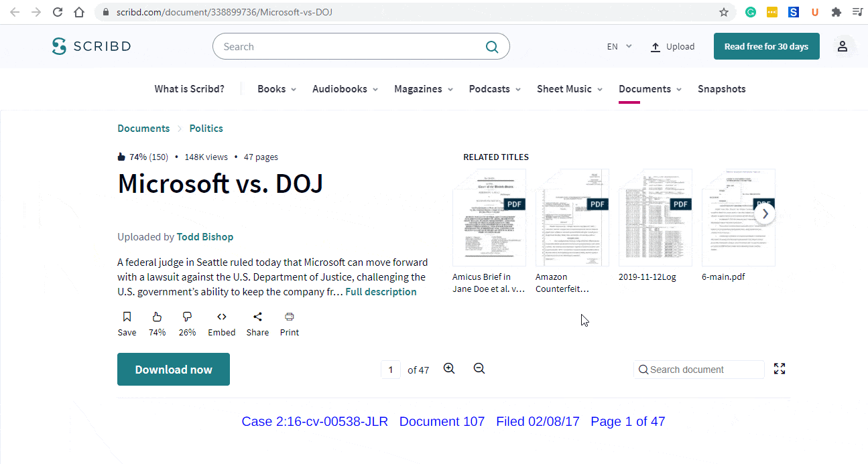
Task: Click the Share icon
Action: (x=257, y=316)
